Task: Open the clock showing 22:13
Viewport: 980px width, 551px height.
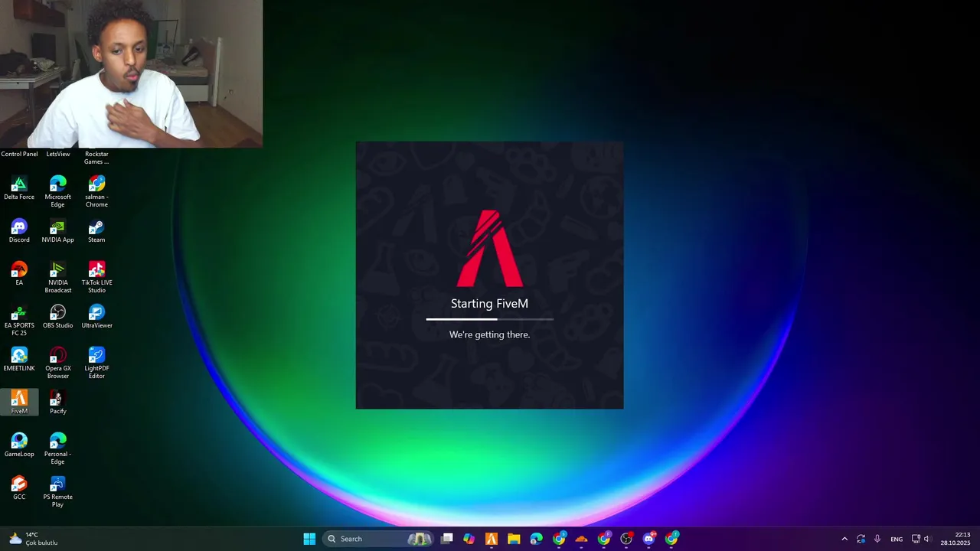Action: pos(955,539)
